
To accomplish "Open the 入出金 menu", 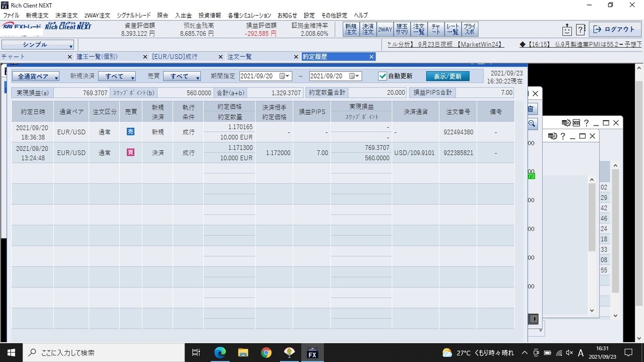I will click(183, 16).
